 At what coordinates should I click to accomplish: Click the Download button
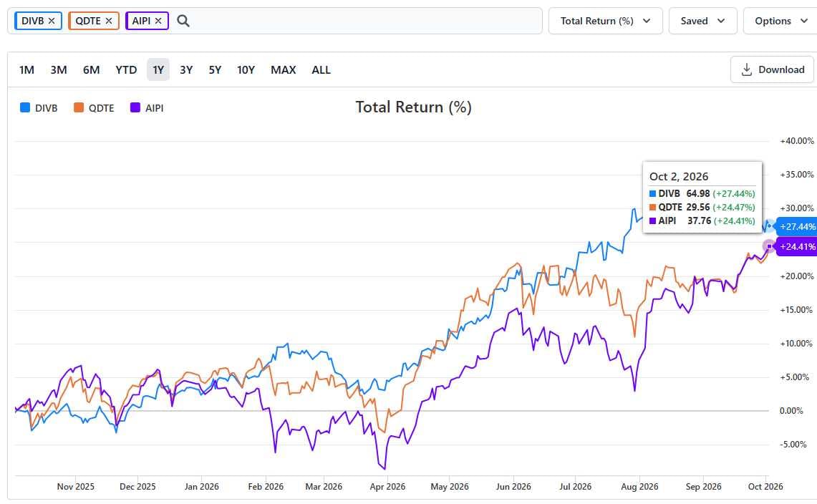772,70
